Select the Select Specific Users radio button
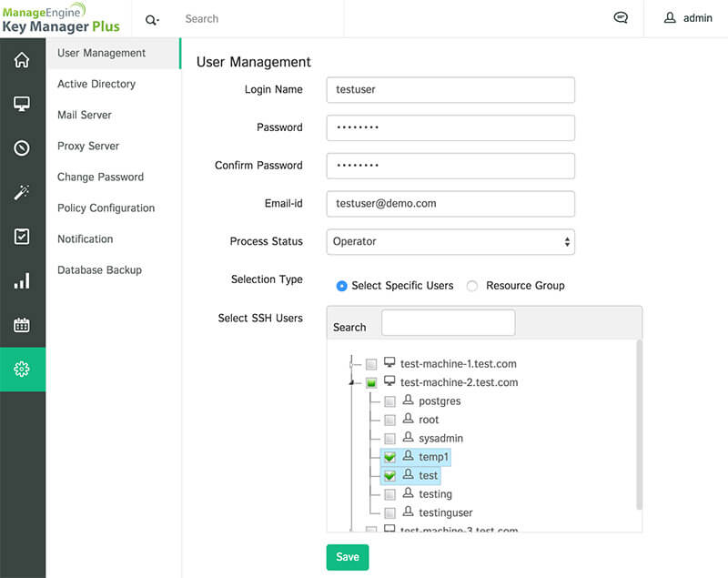Image resolution: width=728 pixels, height=578 pixels. [341, 286]
